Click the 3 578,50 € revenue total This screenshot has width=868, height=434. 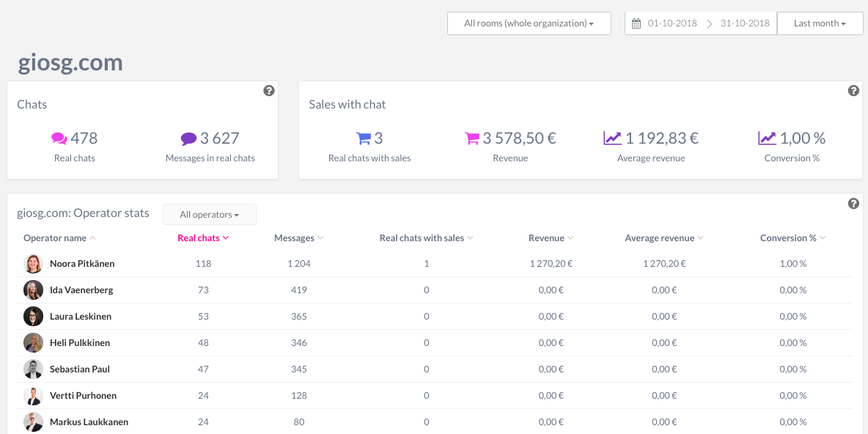click(x=519, y=138)
